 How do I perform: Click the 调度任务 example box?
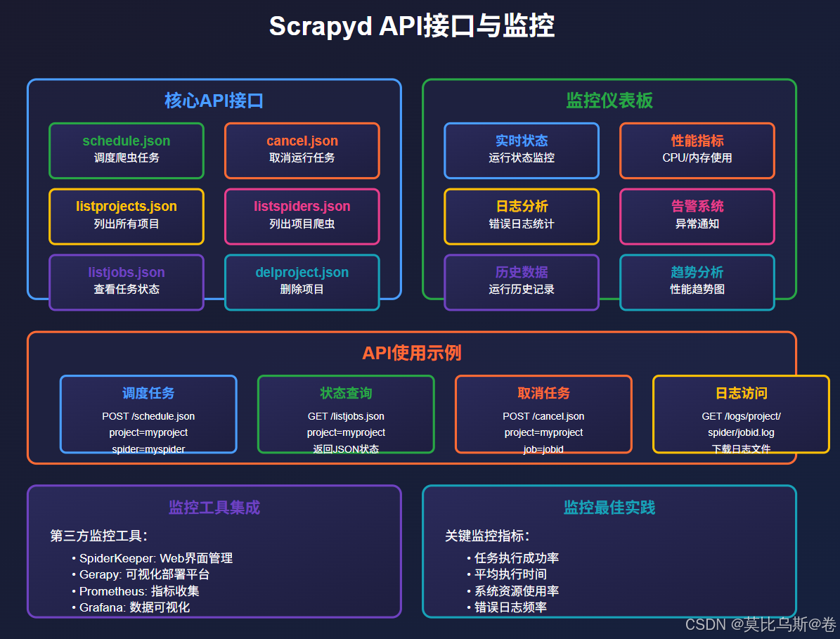pos(148,414)
